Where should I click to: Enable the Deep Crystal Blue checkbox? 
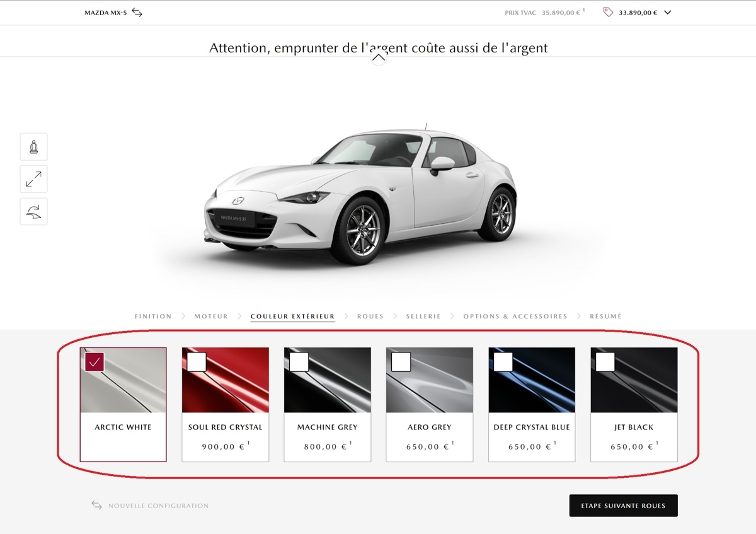[503, 362]
